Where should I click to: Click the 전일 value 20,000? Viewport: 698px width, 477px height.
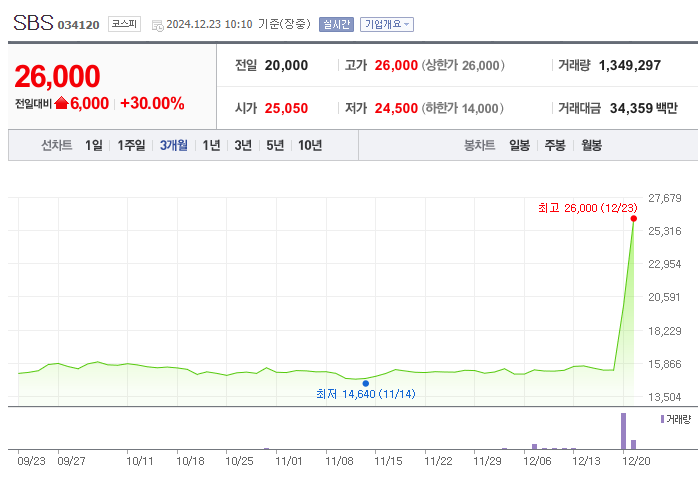pos(286,65)
